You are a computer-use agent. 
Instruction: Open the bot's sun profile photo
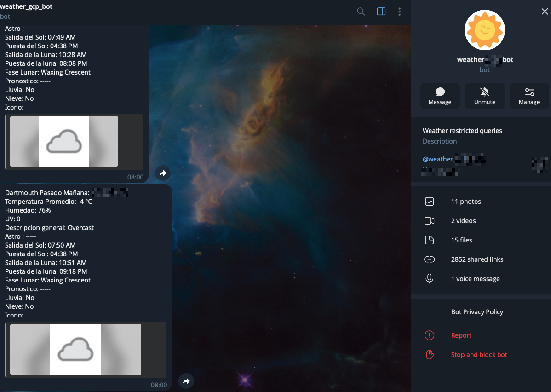pyautogui.click(x=484, y=29)
